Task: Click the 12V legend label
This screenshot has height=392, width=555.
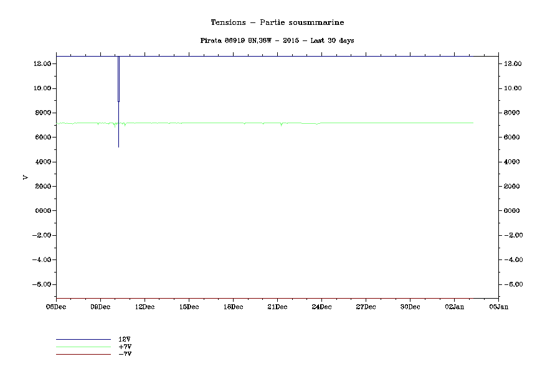Action: point(125,339)
